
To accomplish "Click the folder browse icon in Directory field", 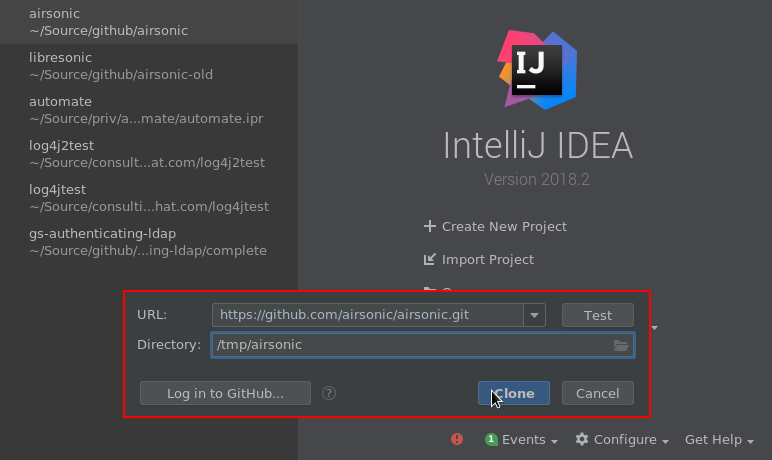I will (x=621, y=345).
